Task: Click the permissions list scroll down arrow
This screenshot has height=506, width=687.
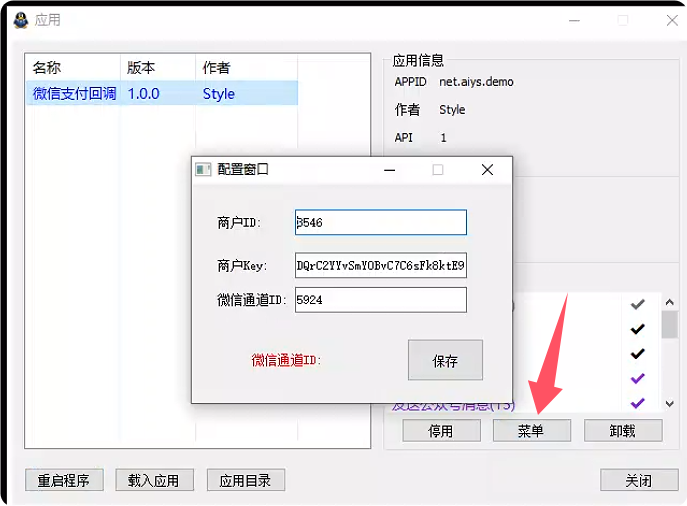Action: pos(669,403)
